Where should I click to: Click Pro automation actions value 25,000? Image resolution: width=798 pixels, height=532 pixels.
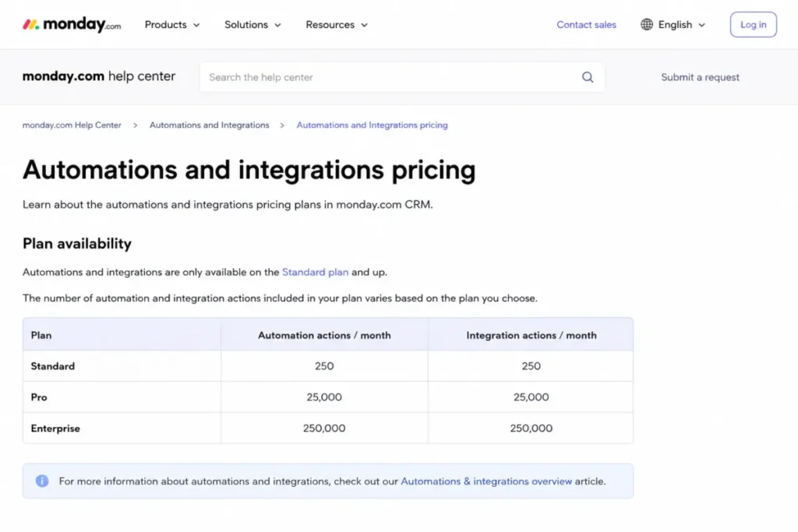pyautogui.click(x=324, y=397)
